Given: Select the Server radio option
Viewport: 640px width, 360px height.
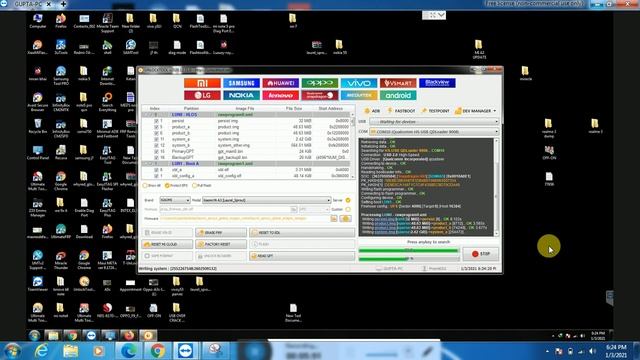Looking at the screenshot, I should coord(348,200).
